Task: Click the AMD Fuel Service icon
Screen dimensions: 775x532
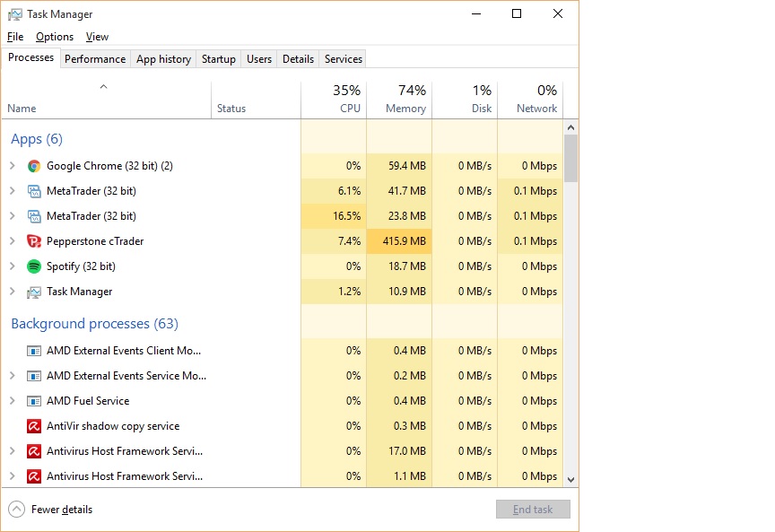Action: click(33, 401)
